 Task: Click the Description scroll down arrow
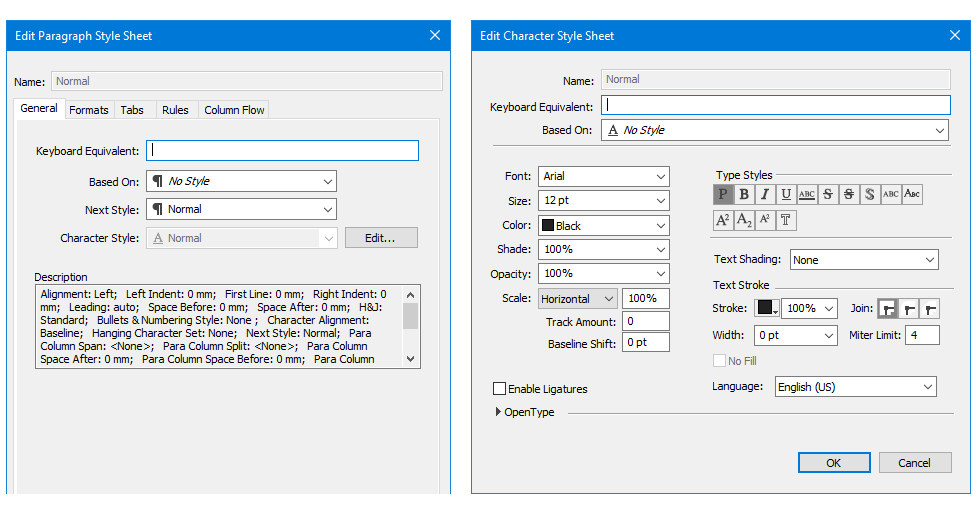tap(410, 358)
